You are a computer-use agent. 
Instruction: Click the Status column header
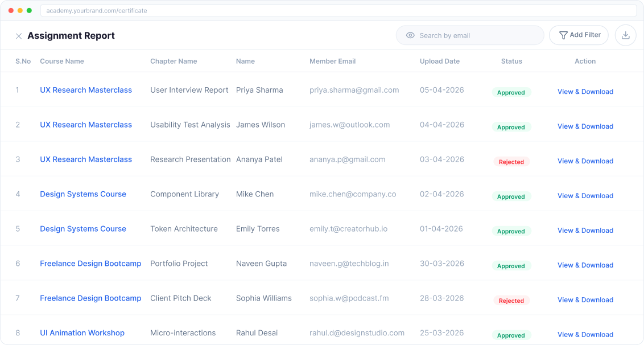click(x=511, y=61)
